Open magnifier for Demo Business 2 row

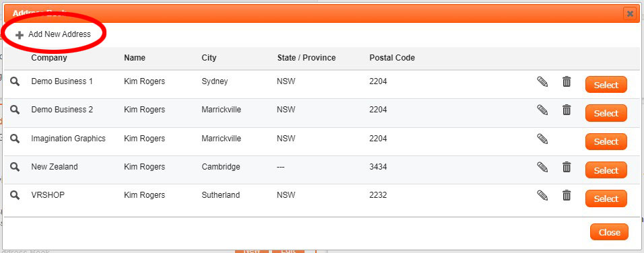(x=15, y=110)
